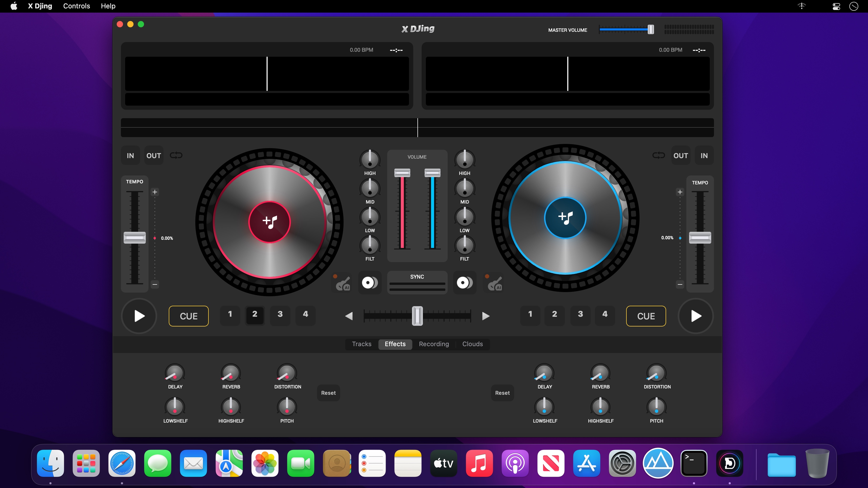This screenshot has width=868, height=488.
Task: Click the left deck LOW EQ knob
Action: (x=370, y=216)
